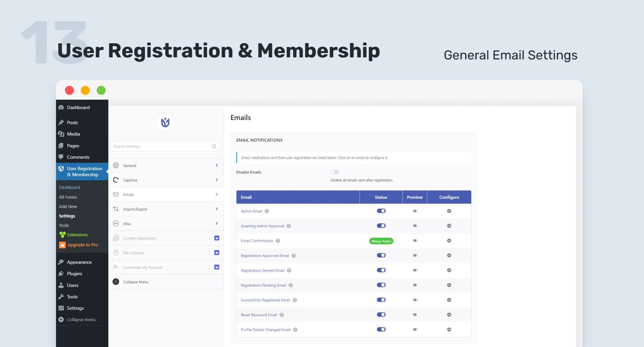Click Media icon in admin sidebar
Image resolution: width=644 pixels, height=347 pixels.
click(x=61, y=134)
